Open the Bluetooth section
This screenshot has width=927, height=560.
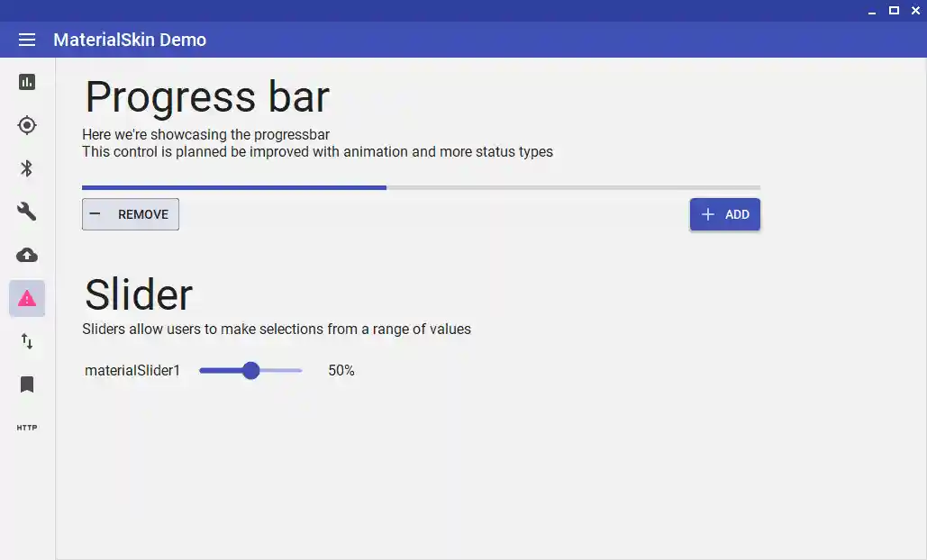pyautogui.click(x=26, y=168)
